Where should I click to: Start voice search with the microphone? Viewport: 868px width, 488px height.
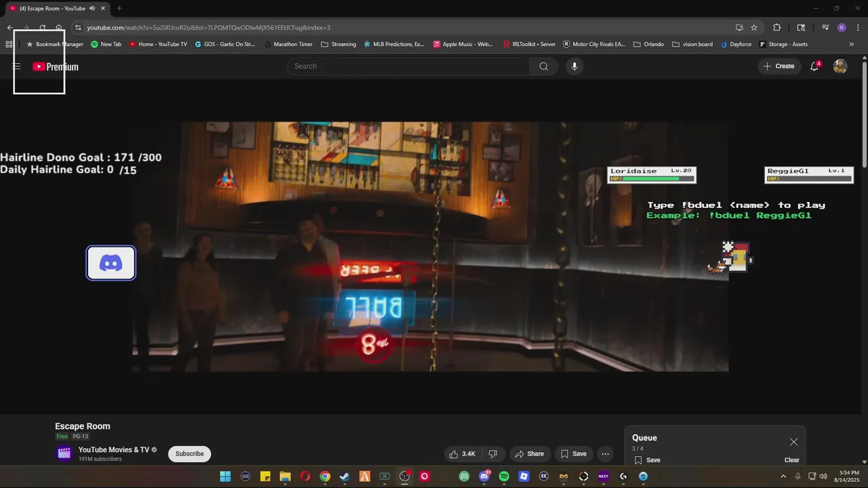pos(574,66)
